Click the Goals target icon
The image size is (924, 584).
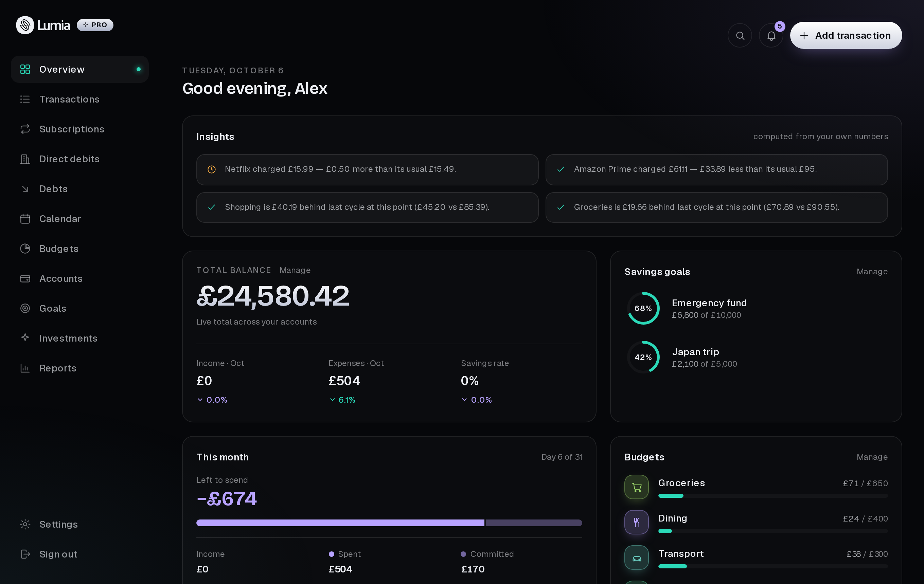coord(25,309)
